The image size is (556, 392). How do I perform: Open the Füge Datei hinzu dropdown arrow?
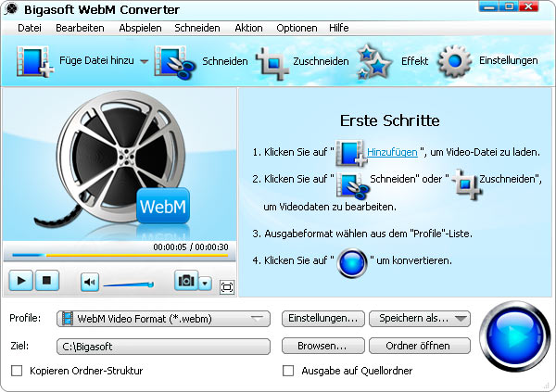point(144,61)
